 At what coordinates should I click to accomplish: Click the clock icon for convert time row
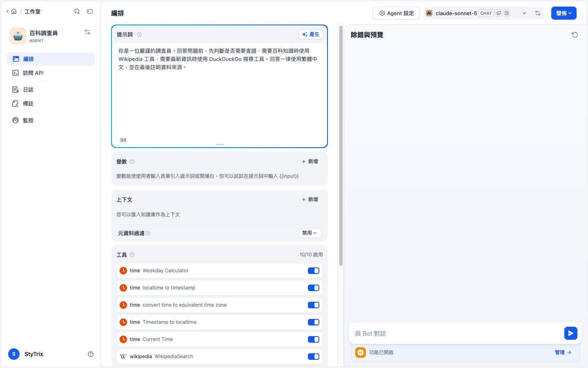click(x=123, y=305)
